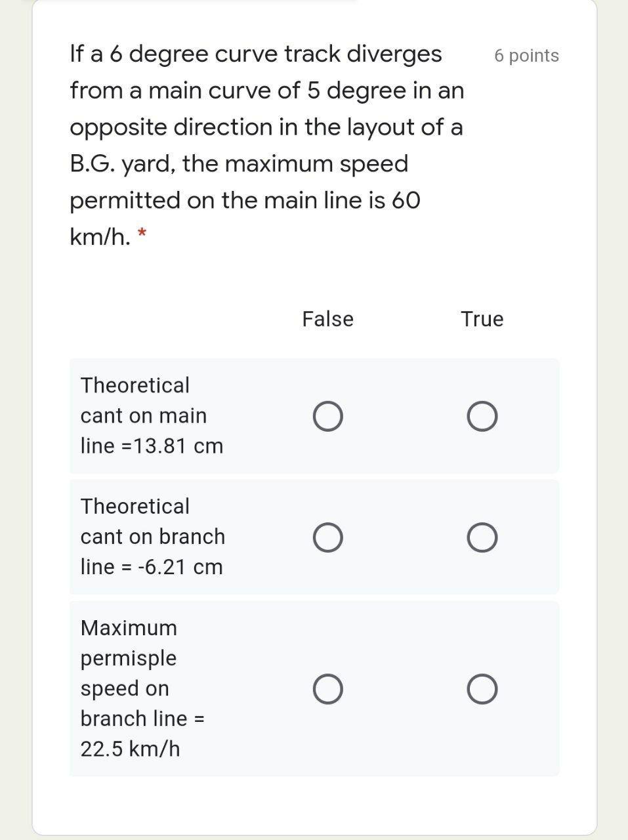Mark main line cant 13.81 cm as True
Image resolution: width=628 pixels, height=840 pixels.
pos(482,416)
